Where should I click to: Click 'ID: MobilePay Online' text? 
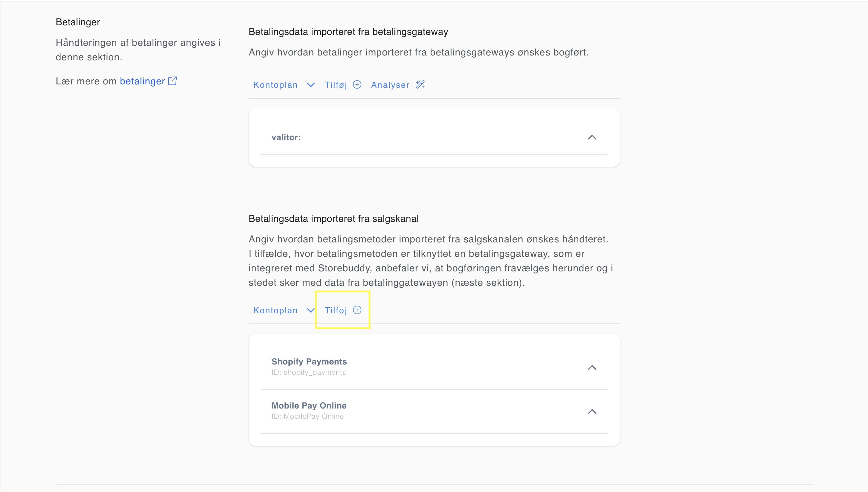[x=308, y=416]
